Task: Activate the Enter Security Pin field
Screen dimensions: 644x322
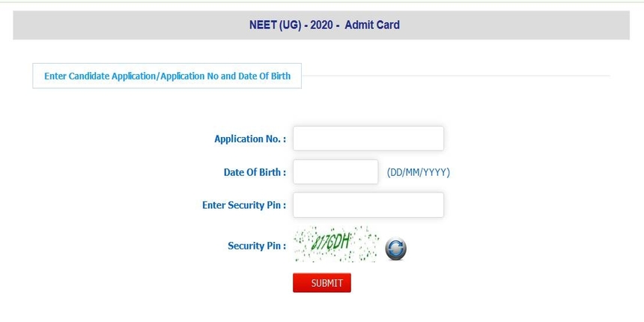Action: click(368, 204)
